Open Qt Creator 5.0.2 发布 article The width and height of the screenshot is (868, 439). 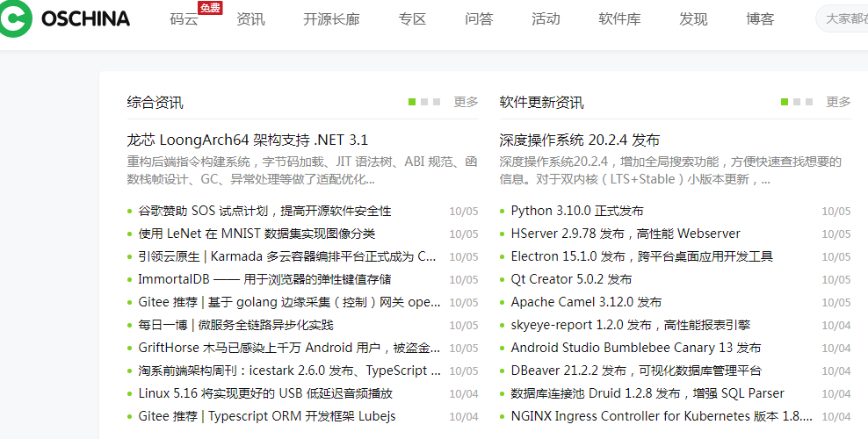click(571, 279)
